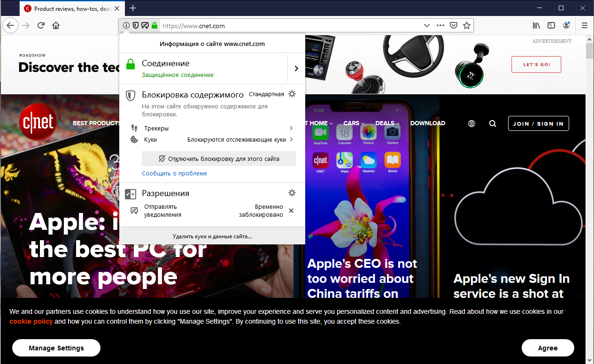594x364 pixels.
Task: Click Блокируются отслеживающие куки text
Action: click(237, 140)
